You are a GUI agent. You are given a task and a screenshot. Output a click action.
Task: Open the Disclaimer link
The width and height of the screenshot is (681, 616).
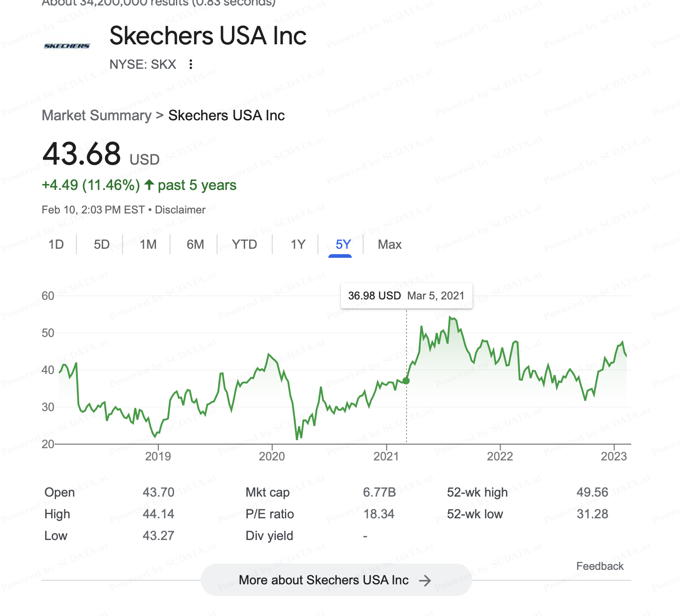pos(180,210)
